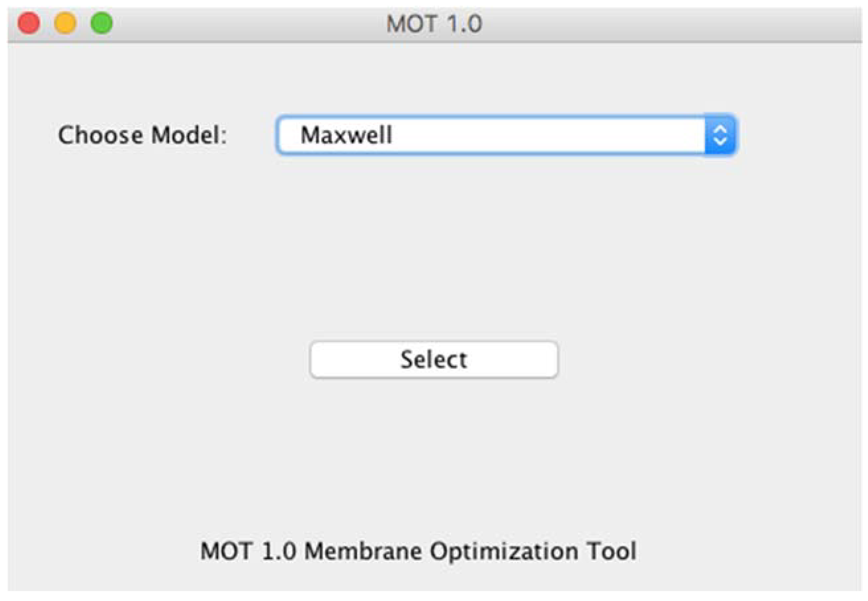Image resolution: width=868 pixels, height=601 pixels.
Task: Click the yellow traffic-light button
Action: (65, 23)
